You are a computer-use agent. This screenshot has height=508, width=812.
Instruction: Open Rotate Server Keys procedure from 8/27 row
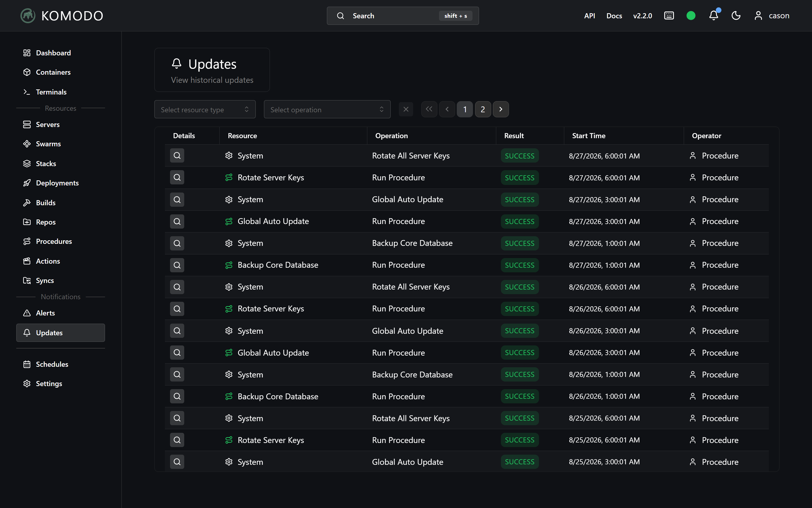(264, 177)
